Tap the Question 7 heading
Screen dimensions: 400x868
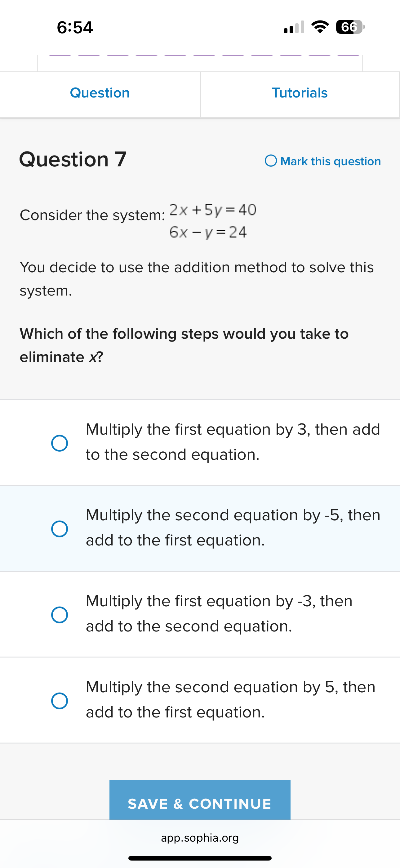73,159
